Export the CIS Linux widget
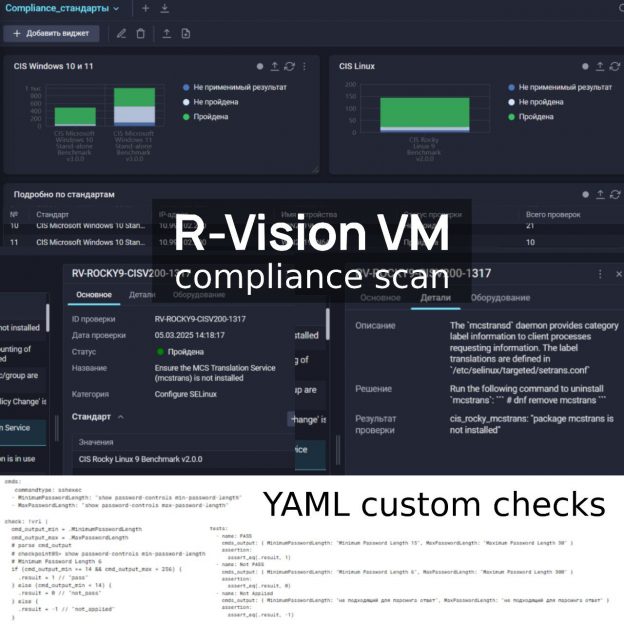The height and width of the screenshot is (624, 624). click(x=600, y=66)
